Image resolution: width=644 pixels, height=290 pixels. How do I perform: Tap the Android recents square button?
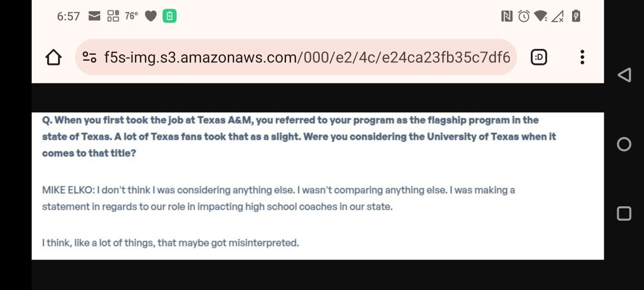click(x=624, y=214)
